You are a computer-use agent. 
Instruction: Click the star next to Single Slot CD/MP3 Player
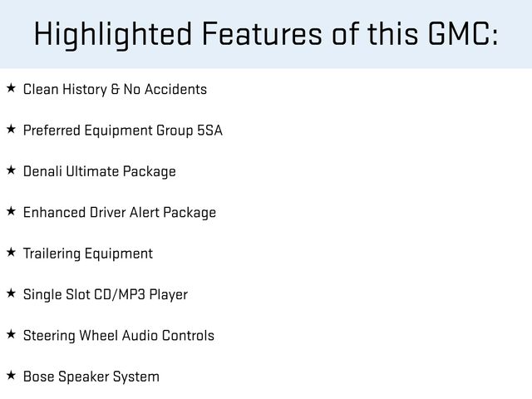(x=10, y=293)
